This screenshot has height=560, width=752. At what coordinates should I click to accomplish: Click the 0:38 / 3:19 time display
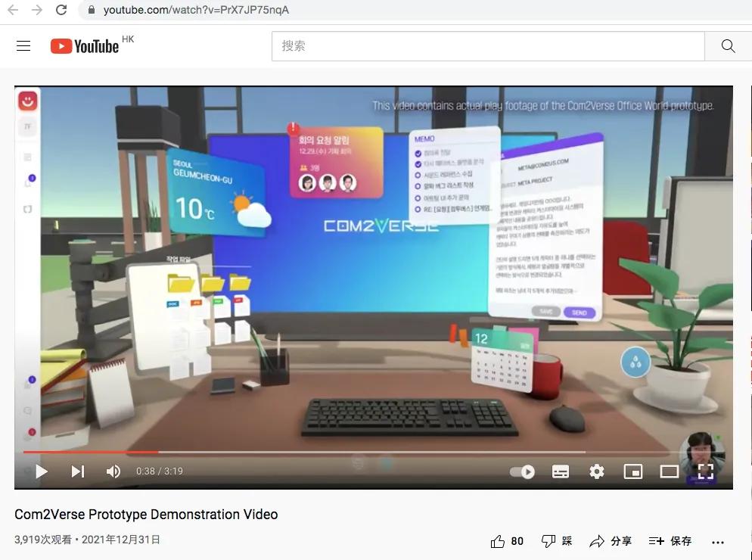point(160,471)
